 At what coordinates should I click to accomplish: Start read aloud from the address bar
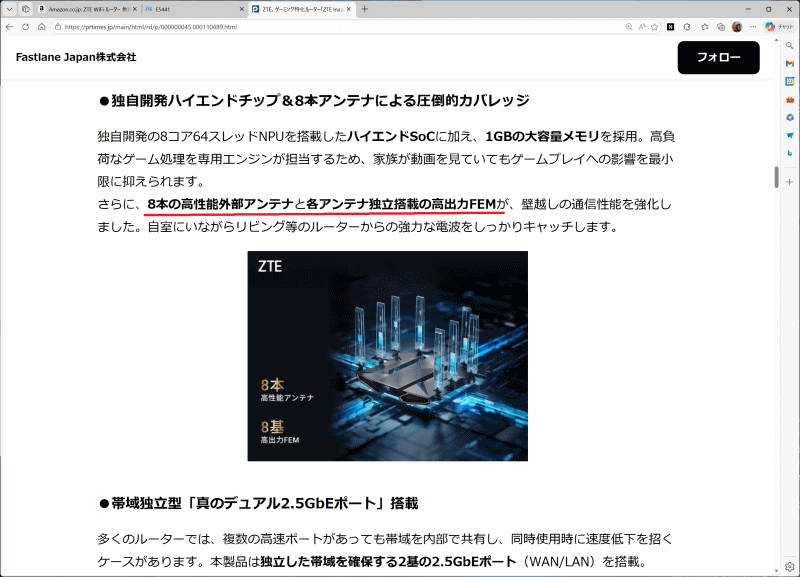click(x=642, y=28)
